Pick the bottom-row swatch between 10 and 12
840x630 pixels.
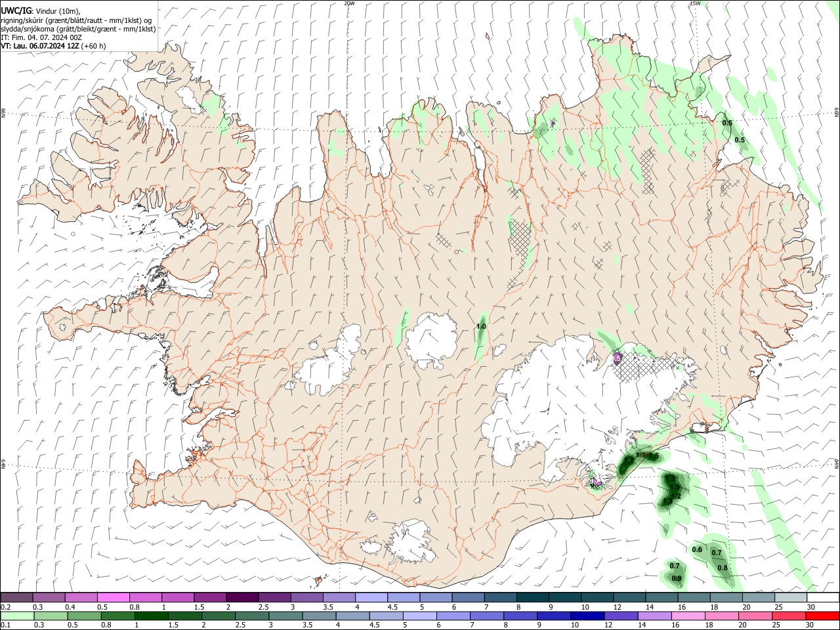coord(587,616)
